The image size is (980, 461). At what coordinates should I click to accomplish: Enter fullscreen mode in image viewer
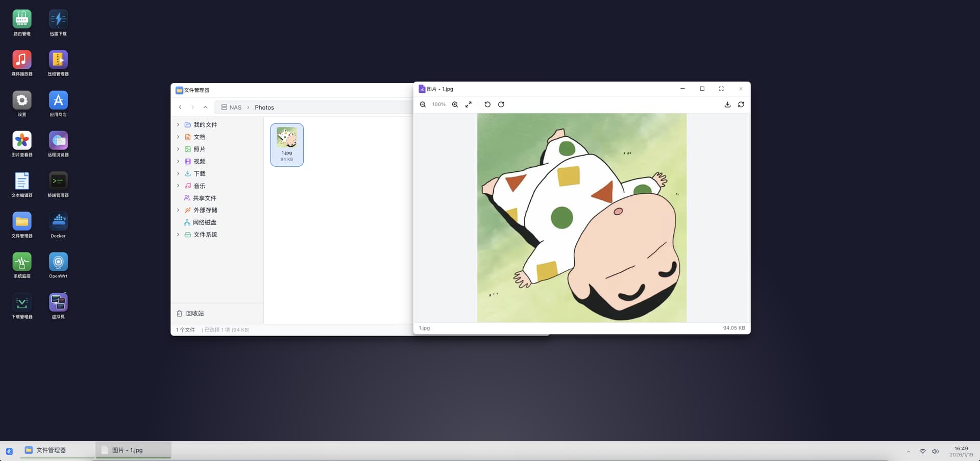click(721, 89)
